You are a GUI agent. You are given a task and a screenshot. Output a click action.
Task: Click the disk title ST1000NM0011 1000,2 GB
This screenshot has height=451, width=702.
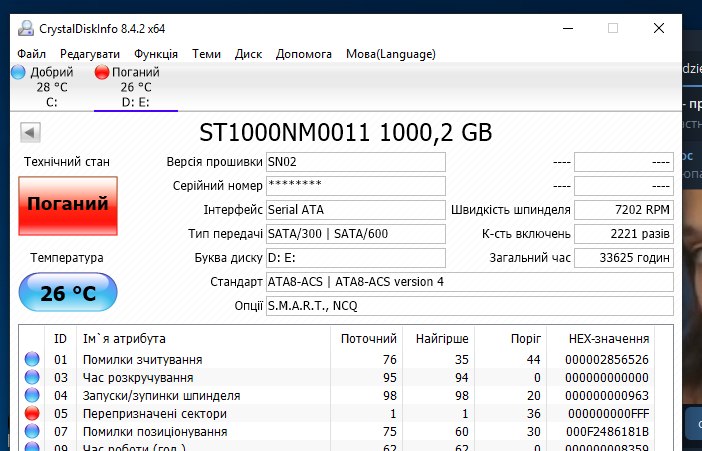click(346, 133)
